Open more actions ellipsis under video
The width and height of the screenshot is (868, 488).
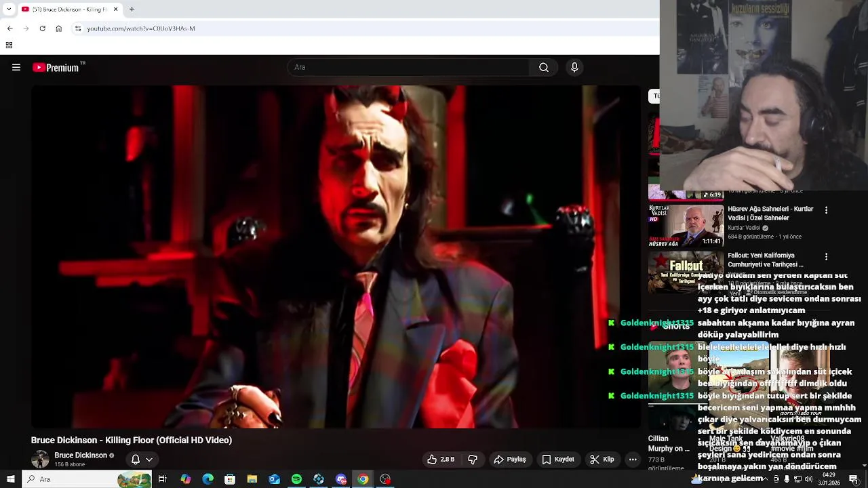[633, 460]
